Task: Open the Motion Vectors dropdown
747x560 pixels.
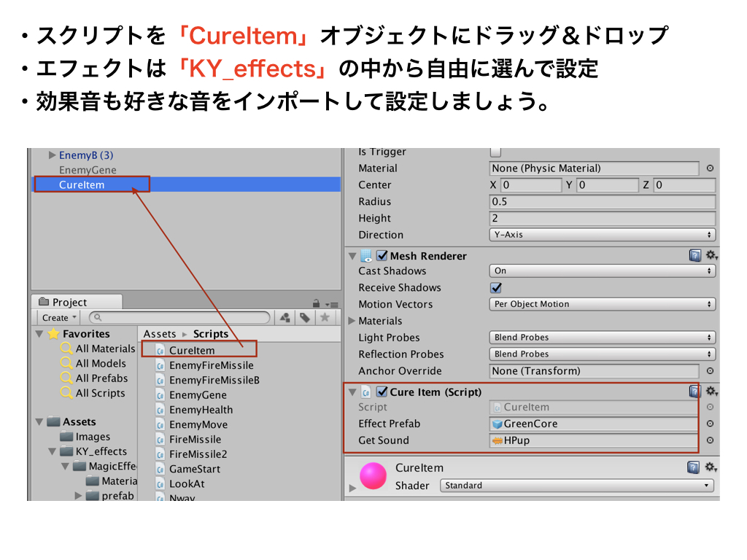Action: [602, 304]
